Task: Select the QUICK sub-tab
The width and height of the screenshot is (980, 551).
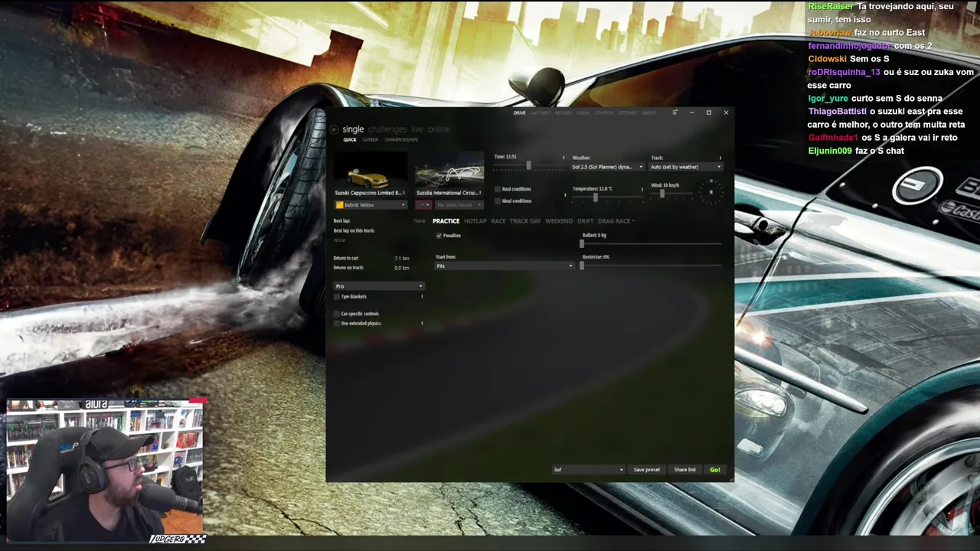Action: [350, 140]
